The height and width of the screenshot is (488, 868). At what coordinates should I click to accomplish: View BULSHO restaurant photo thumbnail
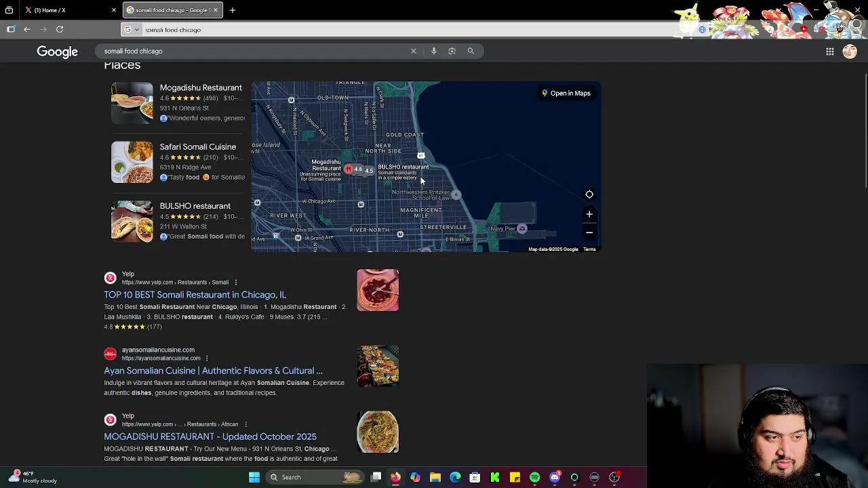(x=132, y=221)
